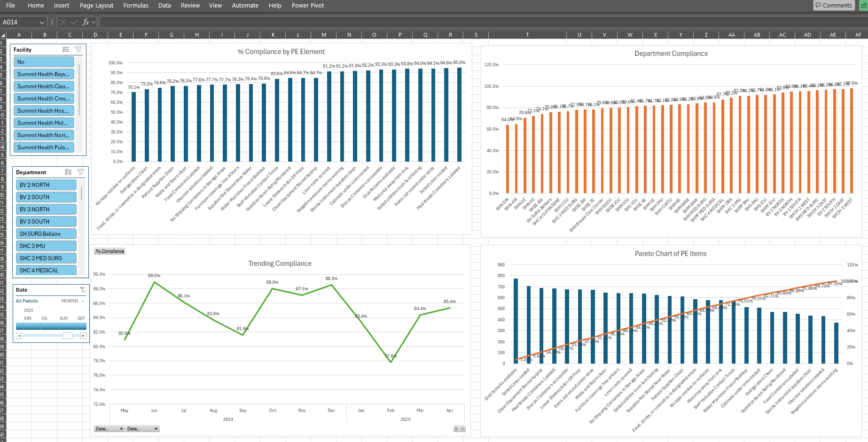Open the Data menu tab
The width and height of the screenshot is (868, 442).
(164, 5)
